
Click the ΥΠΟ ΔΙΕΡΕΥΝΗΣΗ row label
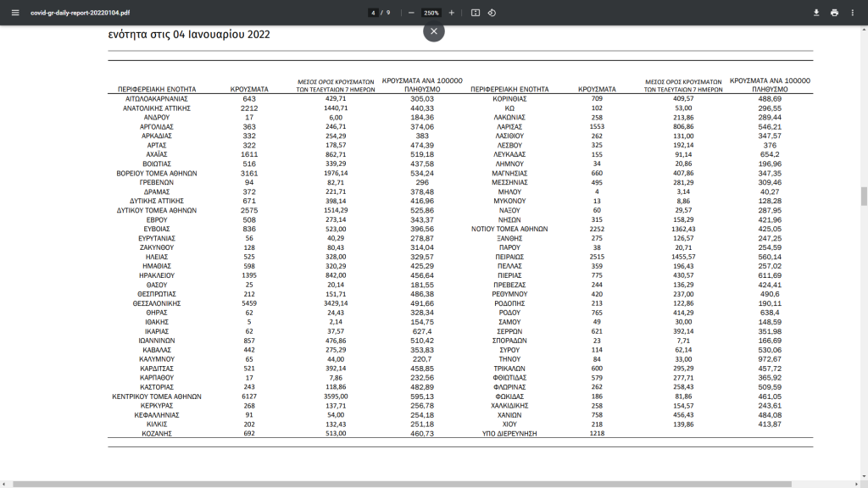[509, 434]
